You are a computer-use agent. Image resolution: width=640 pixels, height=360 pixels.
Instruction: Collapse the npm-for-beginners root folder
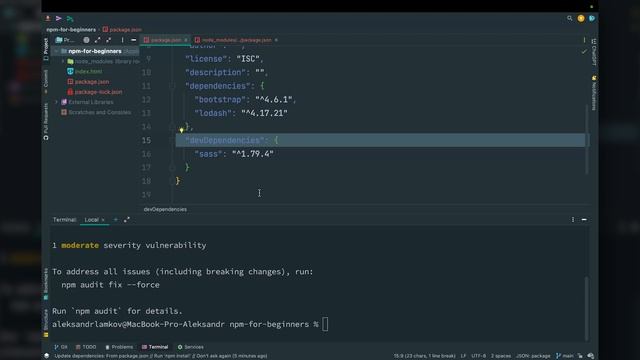(56, 51)
